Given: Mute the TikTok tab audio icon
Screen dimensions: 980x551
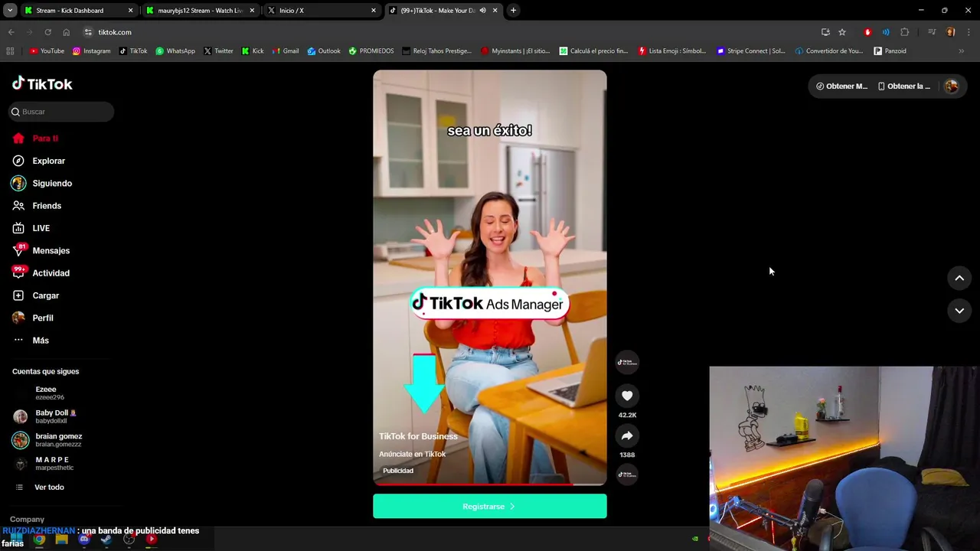Looking at the screenshot, I should (482, 11).
